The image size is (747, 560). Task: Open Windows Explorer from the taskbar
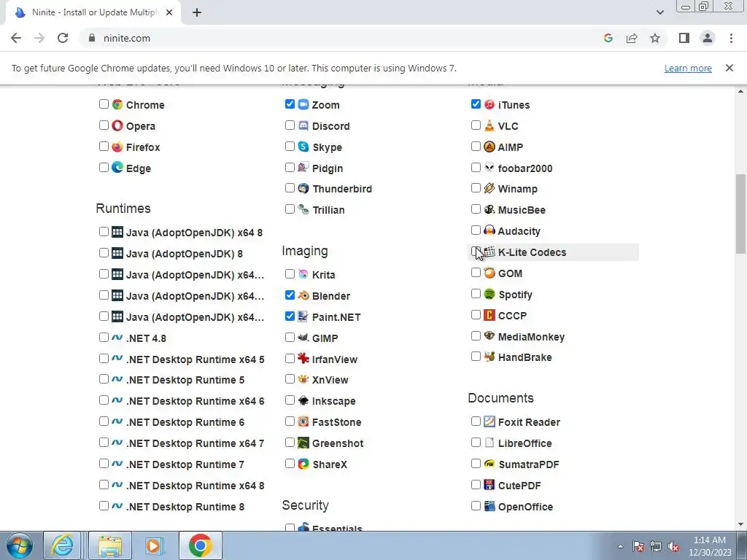[x=111, y=545]
